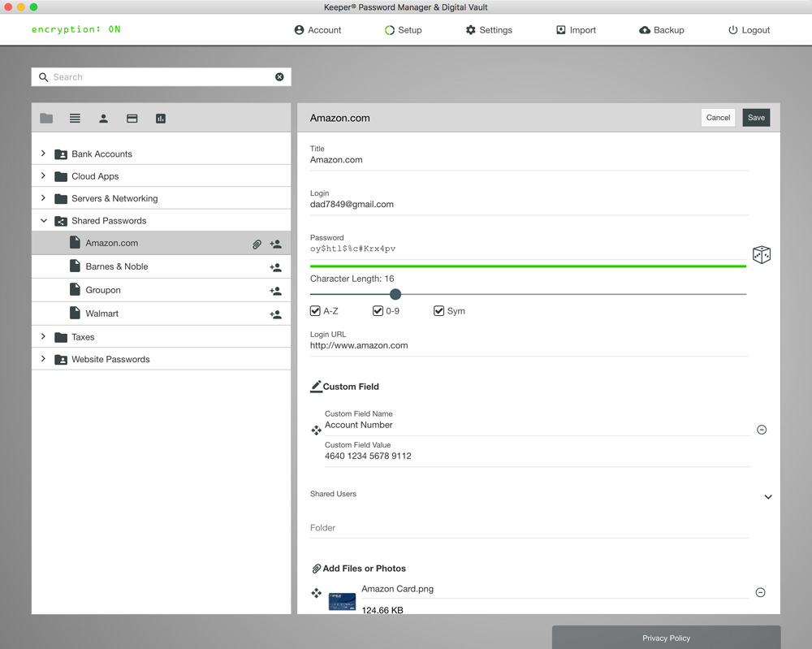Click the green password strength bar
This screenshot has width=812, height=649.
coord(529,266)
